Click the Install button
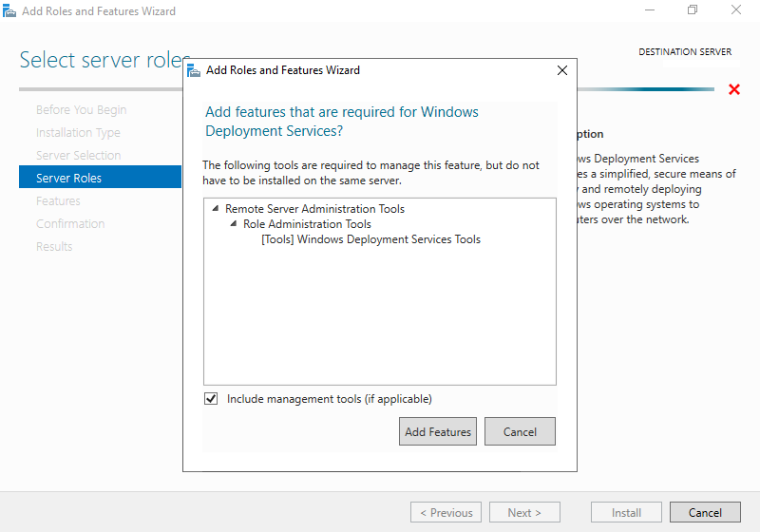 click(626, 512)
